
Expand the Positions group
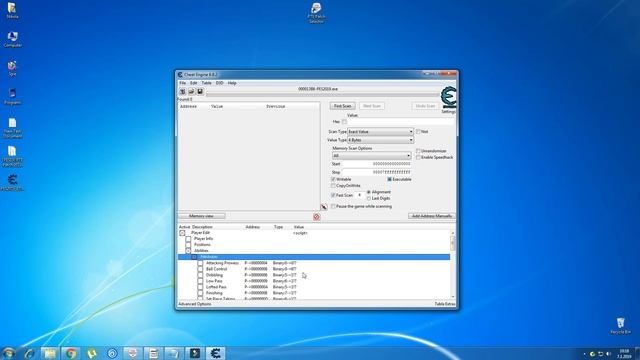click(188, 244)
